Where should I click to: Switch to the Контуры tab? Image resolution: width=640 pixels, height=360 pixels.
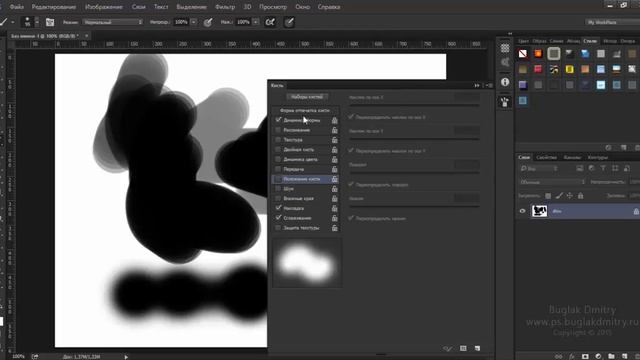click(598, 157)
